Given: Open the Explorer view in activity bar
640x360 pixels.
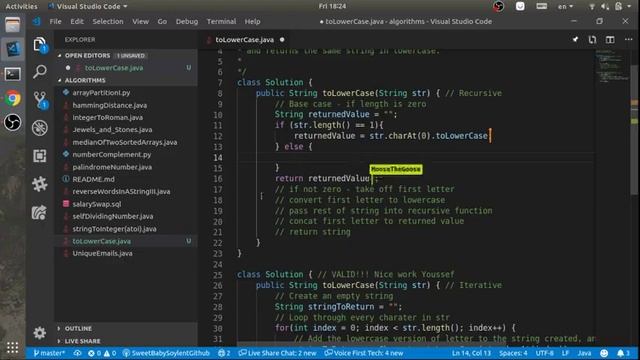Looking at the screenshot, I should 40,45.
